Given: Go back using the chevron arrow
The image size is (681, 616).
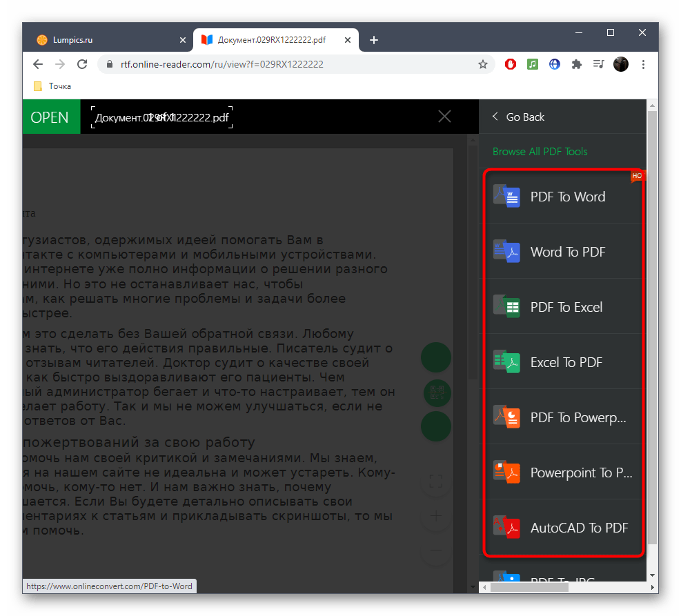Looking at the screenshot, I should (x=495, y=117).
